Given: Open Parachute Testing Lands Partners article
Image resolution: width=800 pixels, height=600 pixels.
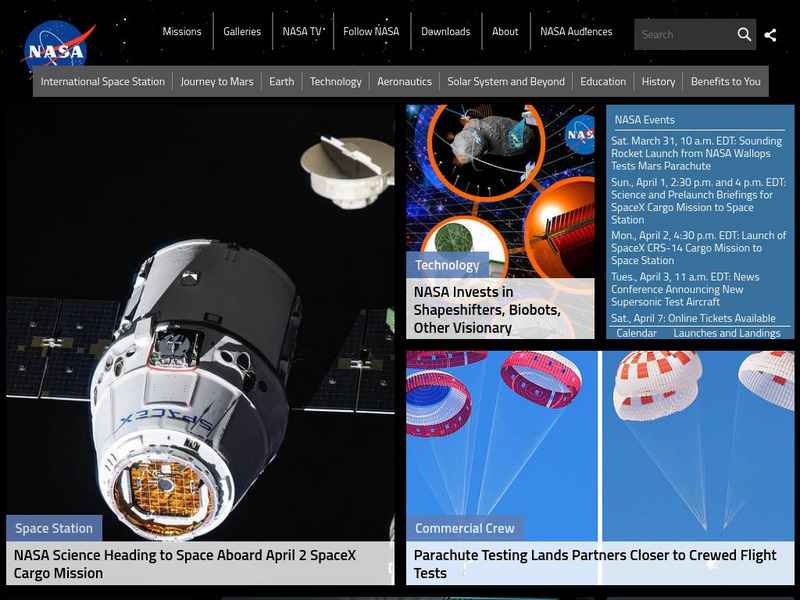Looking at the screenshot, I should pos(595,564).
